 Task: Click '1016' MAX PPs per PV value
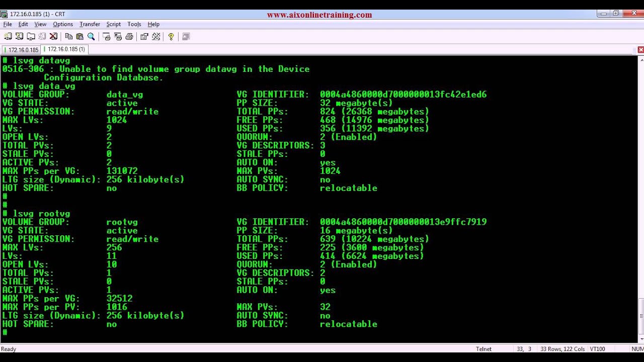click(x=117, y=307)
